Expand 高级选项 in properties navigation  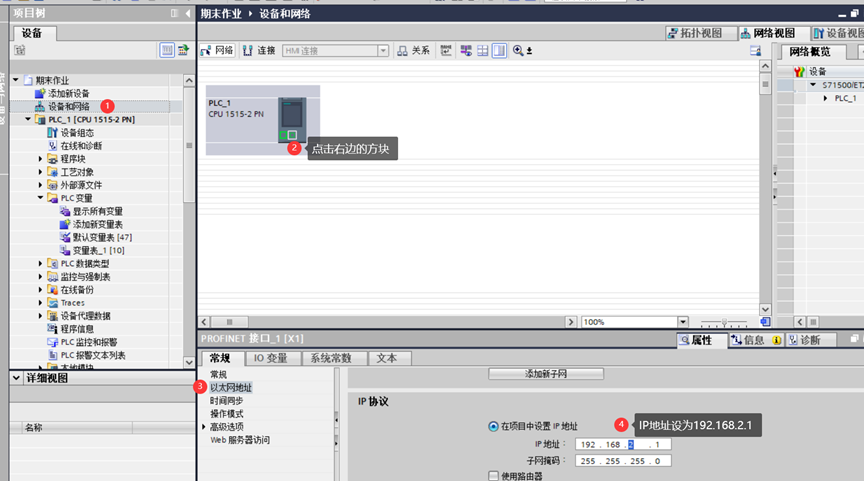204,427
